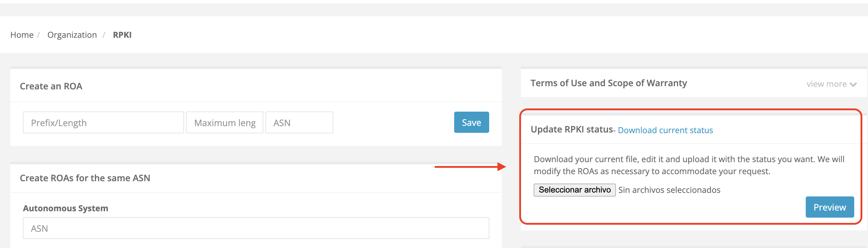Click the Create an ROA panel heading
The image size is (868, 248).
click(51, 86)
